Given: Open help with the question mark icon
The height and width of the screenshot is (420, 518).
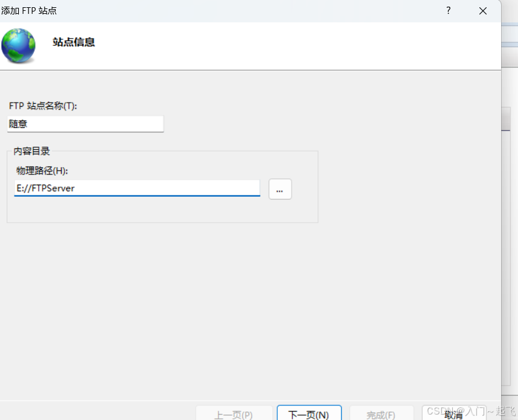Looking at the screenshot, I should click(x=449, y=11).
